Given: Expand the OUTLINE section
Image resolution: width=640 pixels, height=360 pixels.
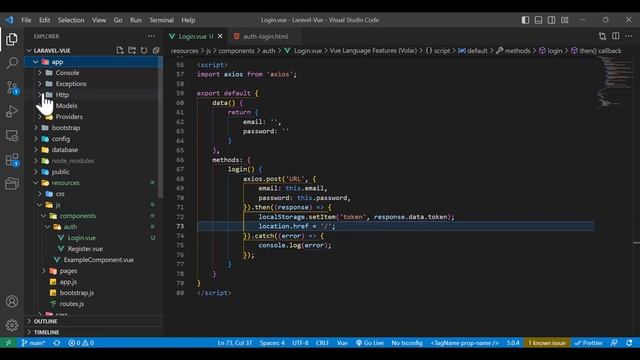Looking at the screenshot, I should tap(45, 321).
